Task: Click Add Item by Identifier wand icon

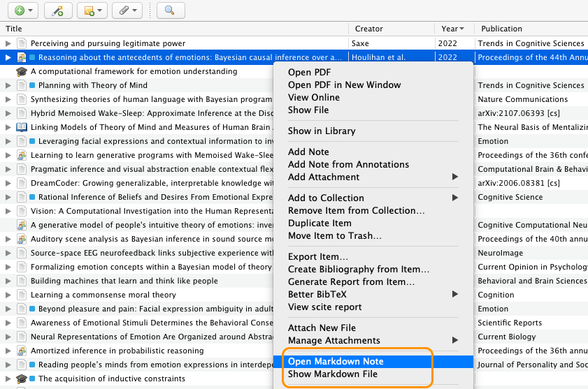Action: coord(58,10)
